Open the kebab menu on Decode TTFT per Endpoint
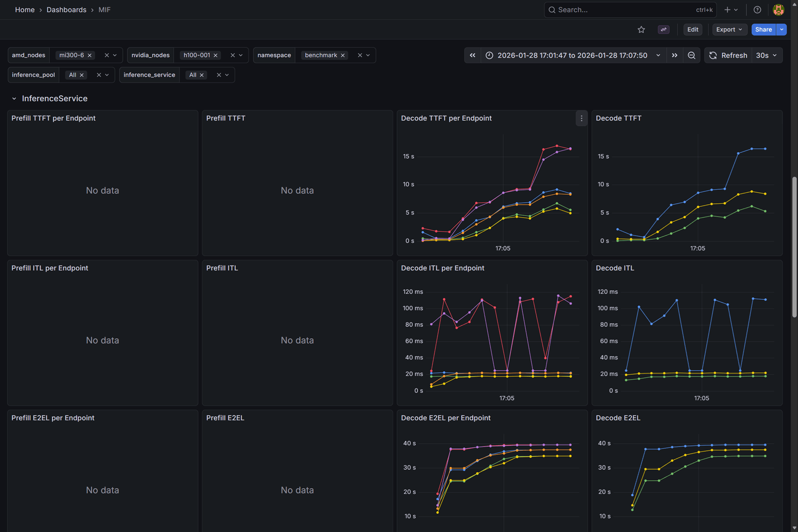798x532 pixels. tap(581, 118)
